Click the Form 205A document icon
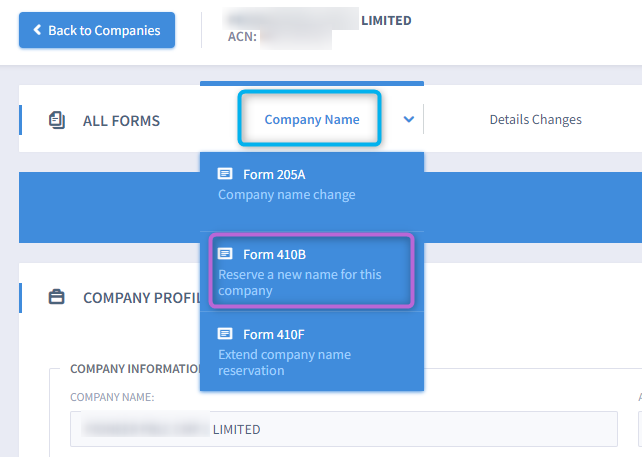 tap(225, 174)
